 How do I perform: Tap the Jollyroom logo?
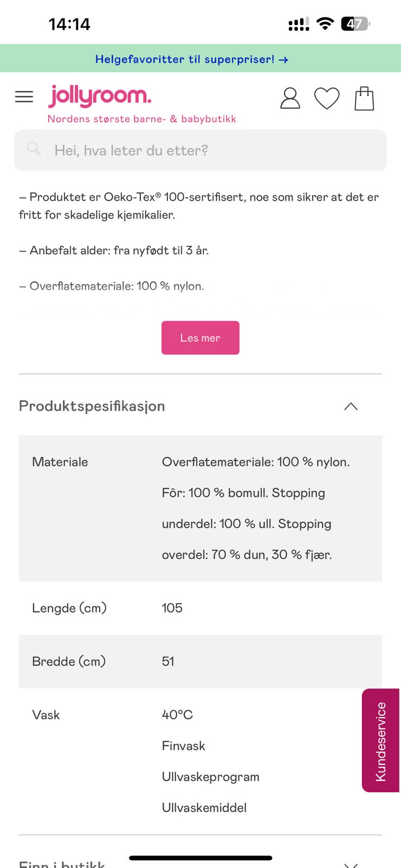pyautogui.click(x=100, y=96)
